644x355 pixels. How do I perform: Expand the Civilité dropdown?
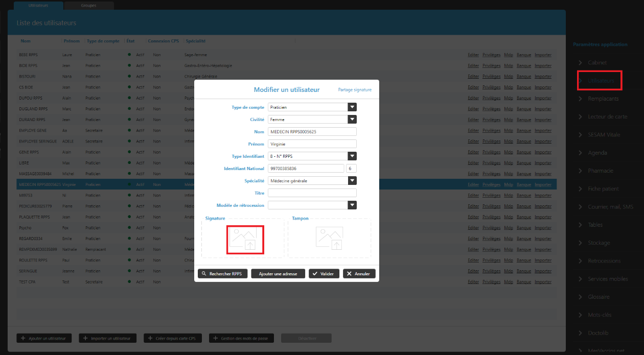coord(352,120)
